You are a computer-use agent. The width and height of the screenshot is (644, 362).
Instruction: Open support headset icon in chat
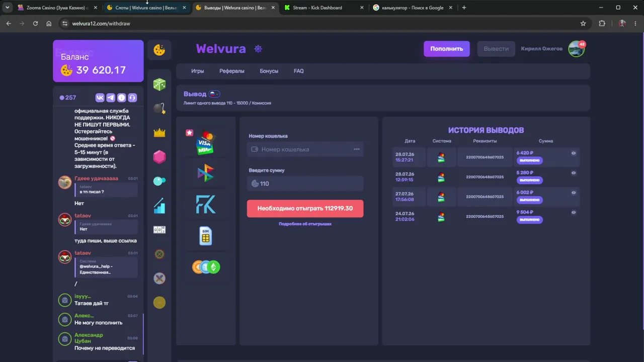(x=133, y=98)
